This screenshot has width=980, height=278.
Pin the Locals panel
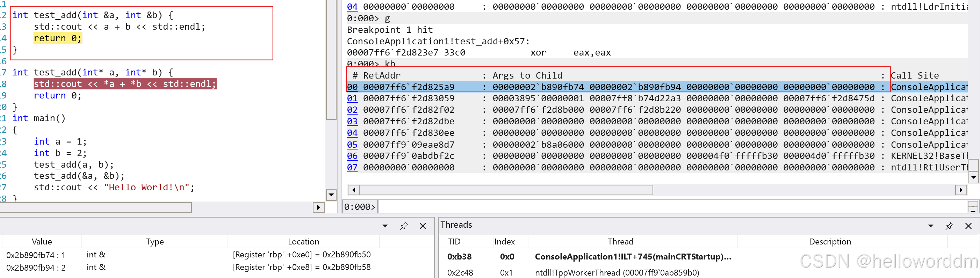pos(404,226)
